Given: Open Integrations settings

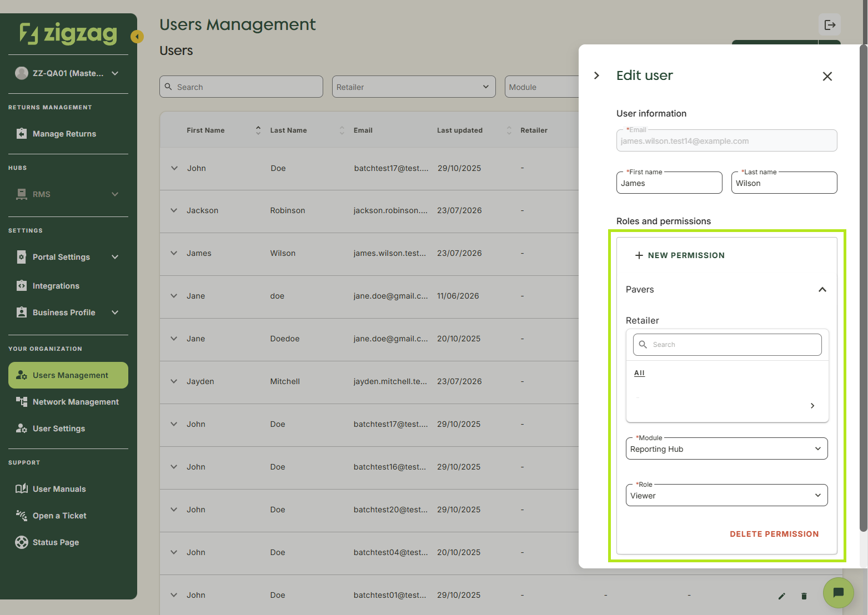Looking at the screenshot, I should click(x=68, y=286).
